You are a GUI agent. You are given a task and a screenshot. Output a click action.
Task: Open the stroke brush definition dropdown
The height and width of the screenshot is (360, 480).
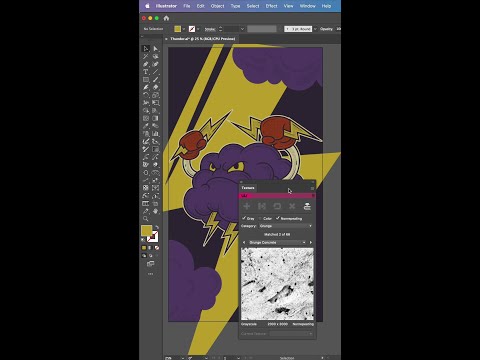tap(300, 29)
